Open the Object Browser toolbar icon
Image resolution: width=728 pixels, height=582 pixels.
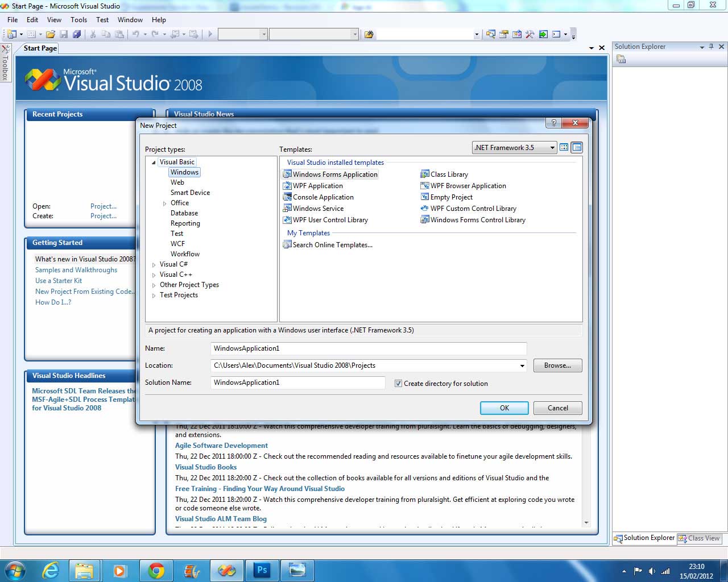point(516,34)
